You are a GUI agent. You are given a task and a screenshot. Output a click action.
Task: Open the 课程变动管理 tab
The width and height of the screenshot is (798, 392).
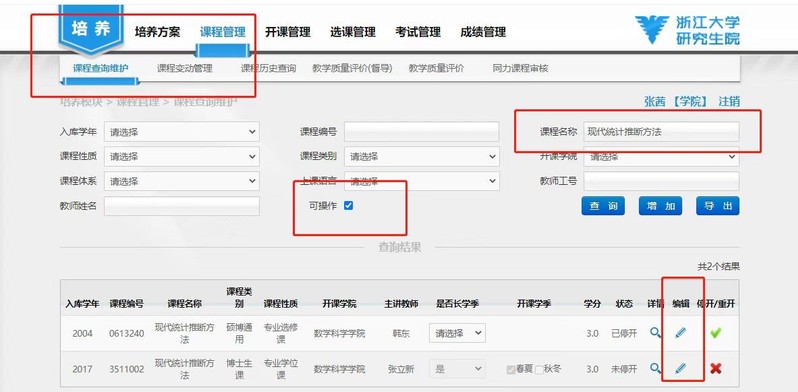(184, 68)
